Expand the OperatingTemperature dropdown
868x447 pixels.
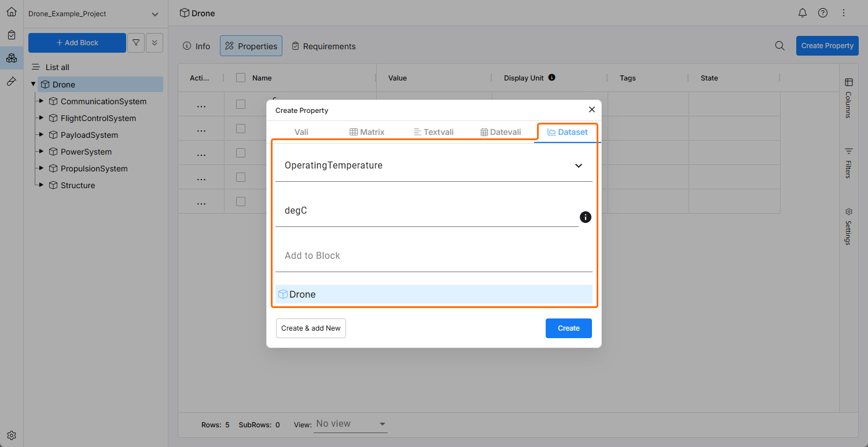578,166
